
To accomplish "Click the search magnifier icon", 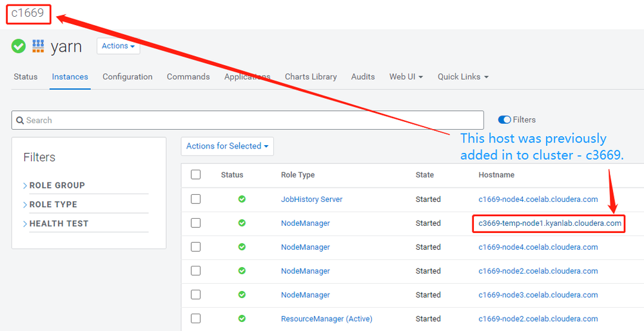I will click(20, 121).
